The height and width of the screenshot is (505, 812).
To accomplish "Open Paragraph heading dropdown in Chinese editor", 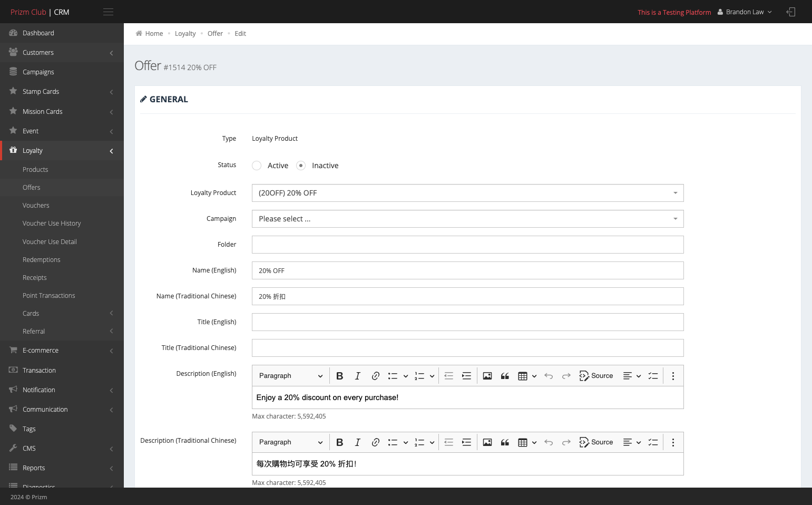I will click(291, 442).
